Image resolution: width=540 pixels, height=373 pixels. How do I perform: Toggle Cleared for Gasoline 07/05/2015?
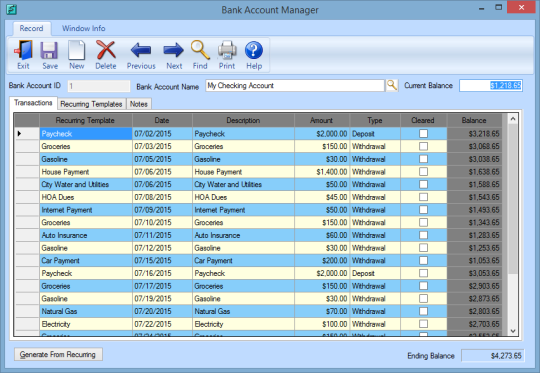423,159
